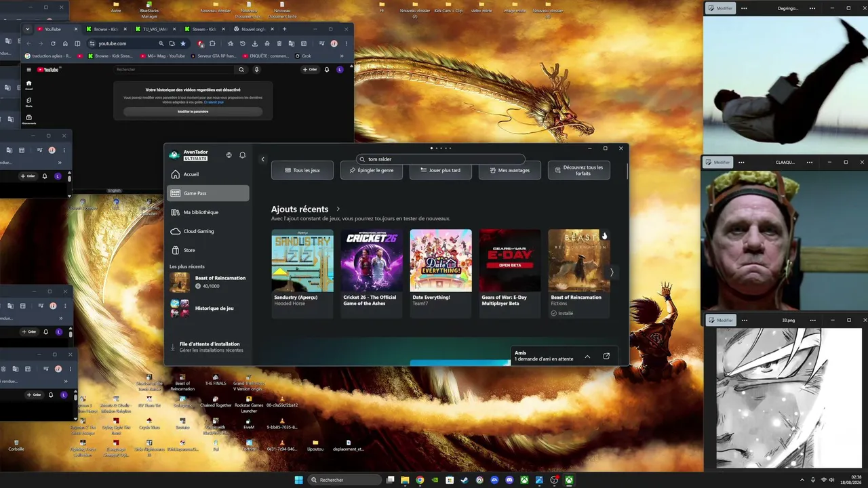
Task: Open the Sandustry (Aperçu) game card
Action: [x=302, y=273]
